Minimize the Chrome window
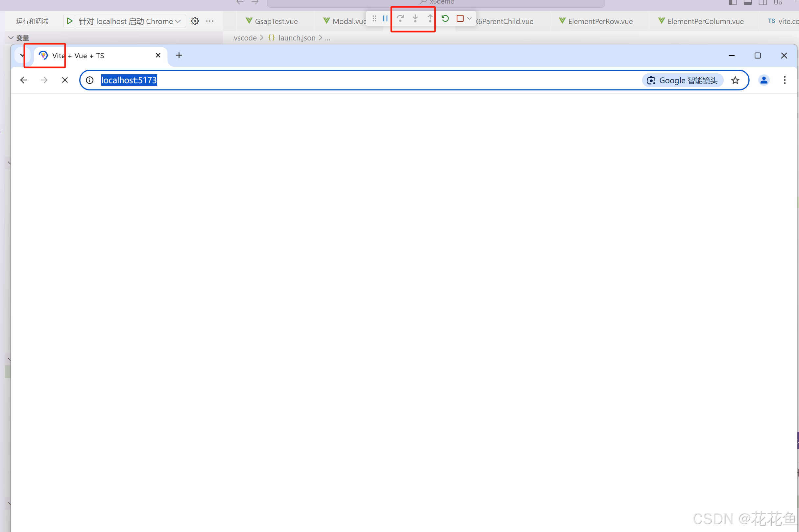The height and width of the screenshot is (532, 799). [732, 55]
